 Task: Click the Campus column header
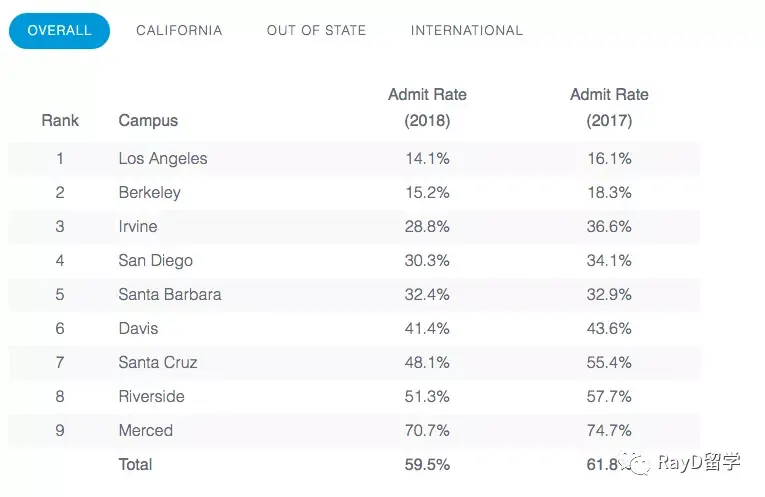point(148,120)
